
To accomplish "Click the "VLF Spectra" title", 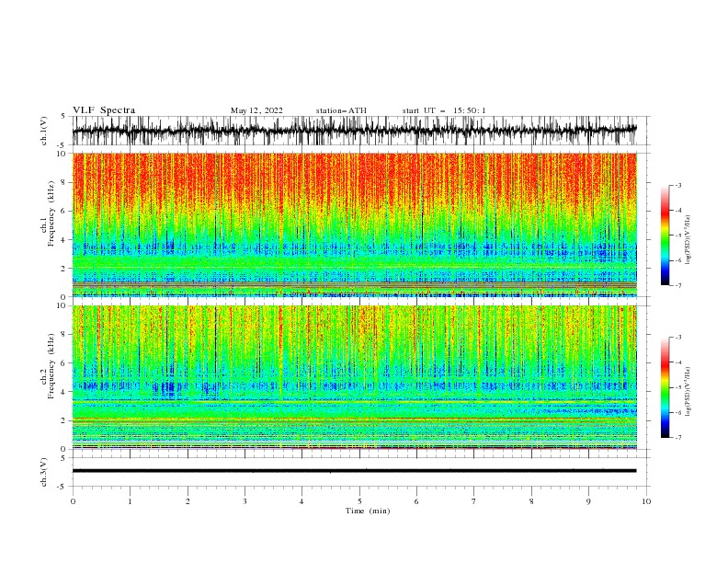I will coord(104,110).
